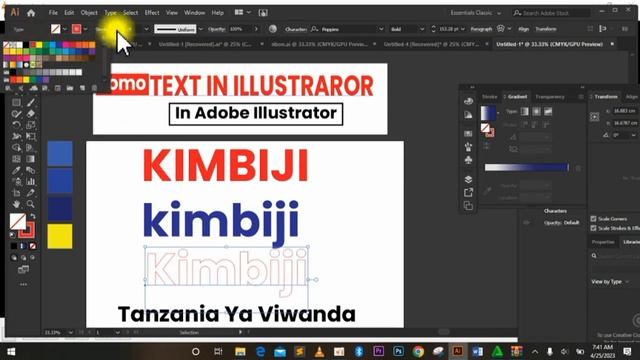Click the Opacity label in control bar
Image resolution: width=640 pixels, height=360 pixels.
coord(216,29)
